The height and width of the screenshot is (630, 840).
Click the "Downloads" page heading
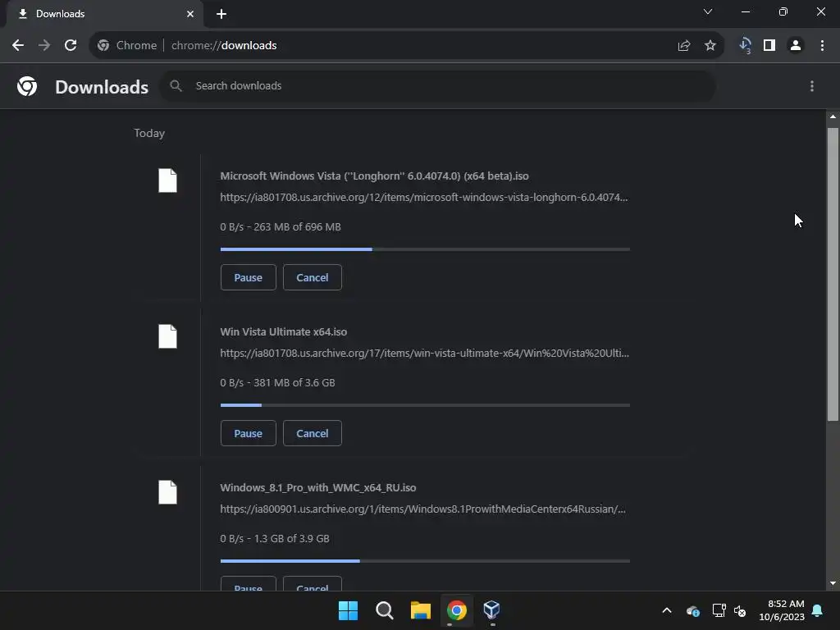click(102, 87)
